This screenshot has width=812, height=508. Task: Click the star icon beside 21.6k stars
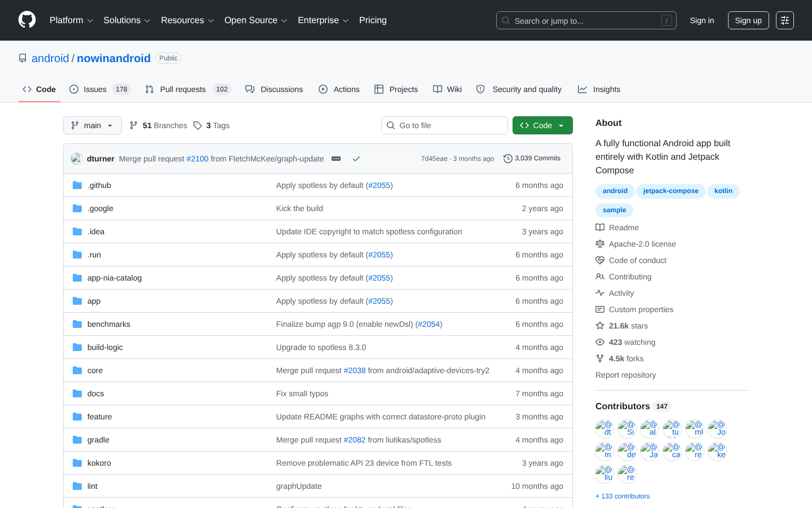pyautogui.click(x=600, y=326)
